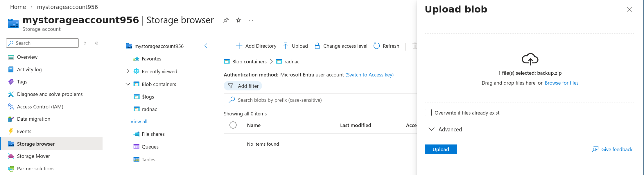
Task: Click Switch to Access key link
Action: point(369,75)
